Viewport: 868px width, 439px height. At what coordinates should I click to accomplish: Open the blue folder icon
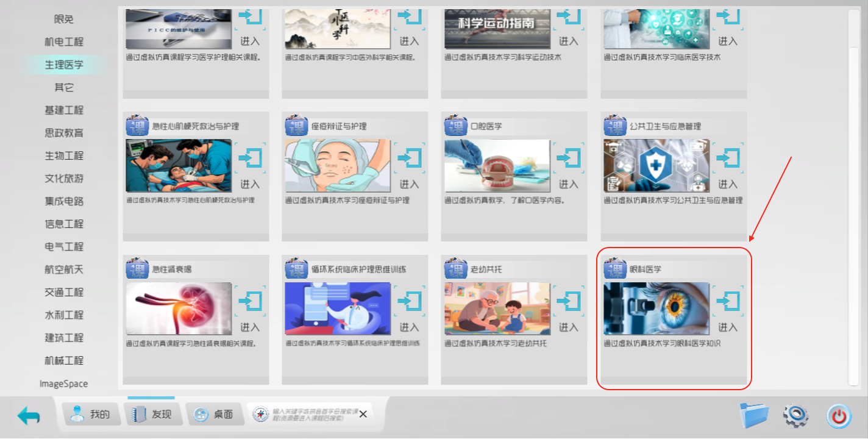click(x=754, y=416)
